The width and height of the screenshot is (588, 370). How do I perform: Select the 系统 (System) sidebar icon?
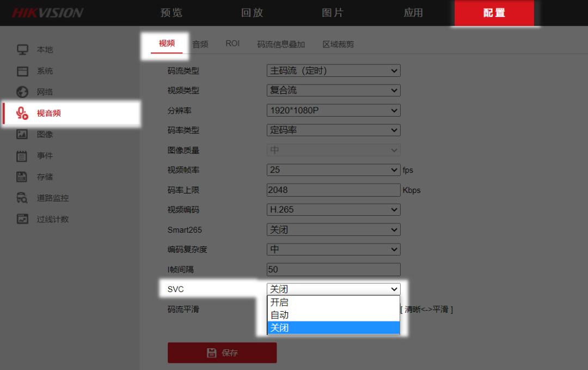coord(22,71)
